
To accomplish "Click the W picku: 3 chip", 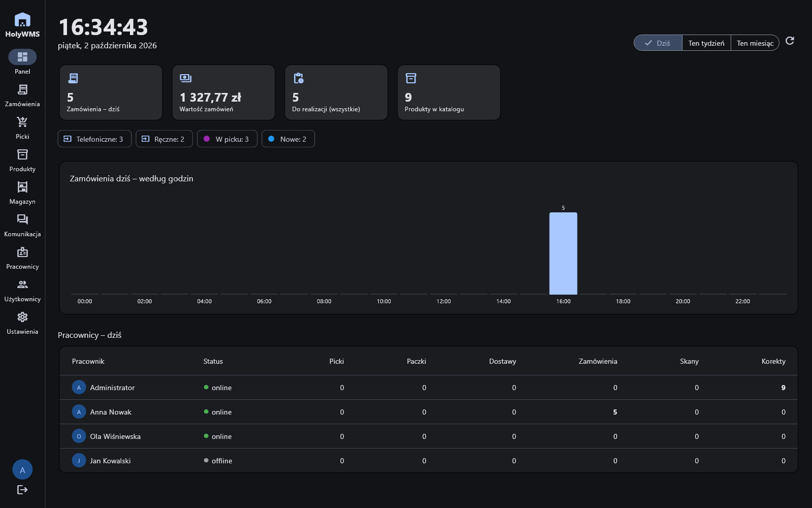I will click(x=227, y=139).
